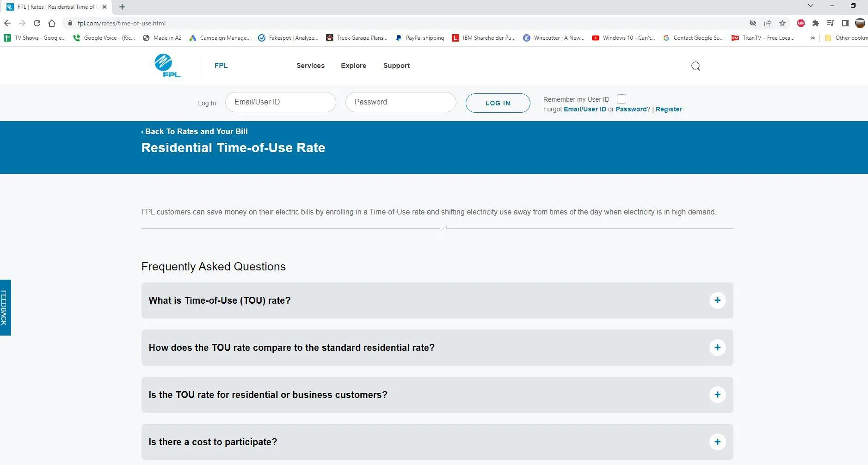Open Fakespot Analyzer bookmark

pos(289,38)
